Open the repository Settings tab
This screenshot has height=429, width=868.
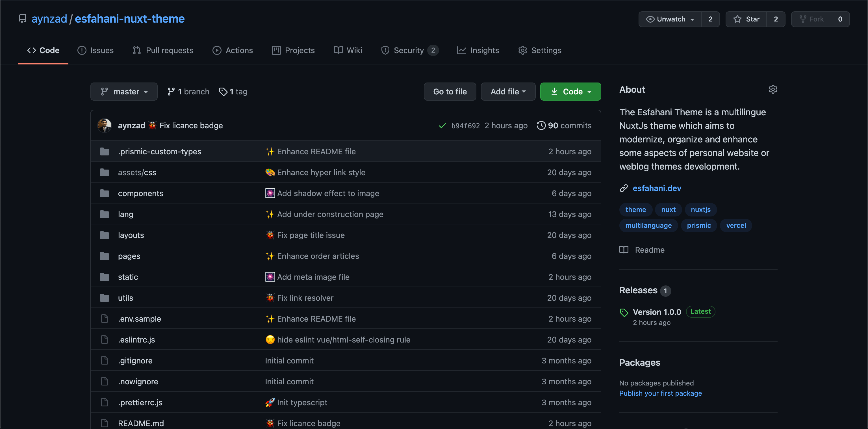pyautogui.click(x=540, y=50)
